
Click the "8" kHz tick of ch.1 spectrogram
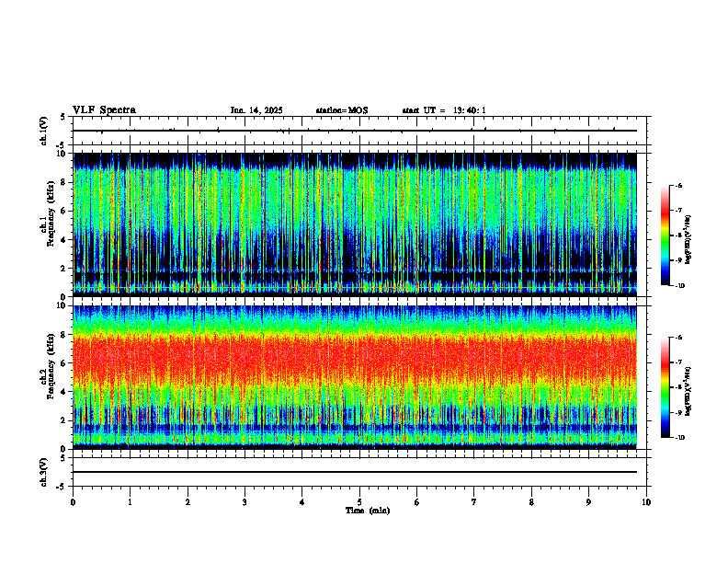64,182
